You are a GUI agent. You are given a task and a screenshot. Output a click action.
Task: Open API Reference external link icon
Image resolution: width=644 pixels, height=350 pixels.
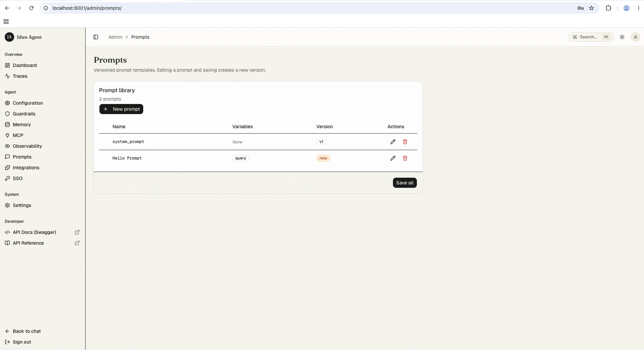(x=77, y=243)
